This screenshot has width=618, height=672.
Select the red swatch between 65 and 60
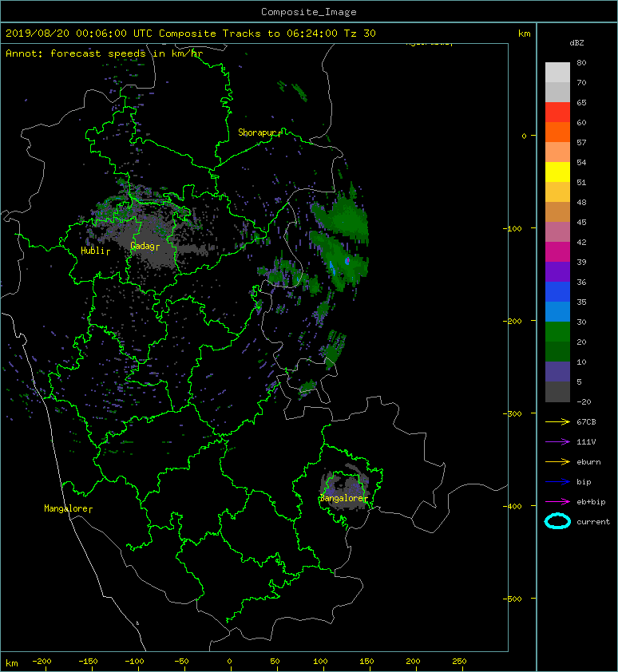(x=557, y=113)
